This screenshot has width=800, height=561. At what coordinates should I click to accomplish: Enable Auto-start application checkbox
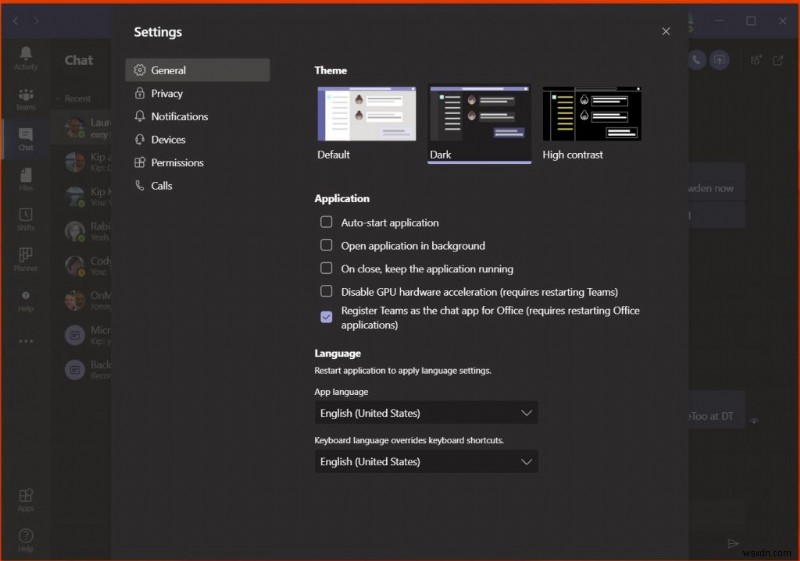326,222
